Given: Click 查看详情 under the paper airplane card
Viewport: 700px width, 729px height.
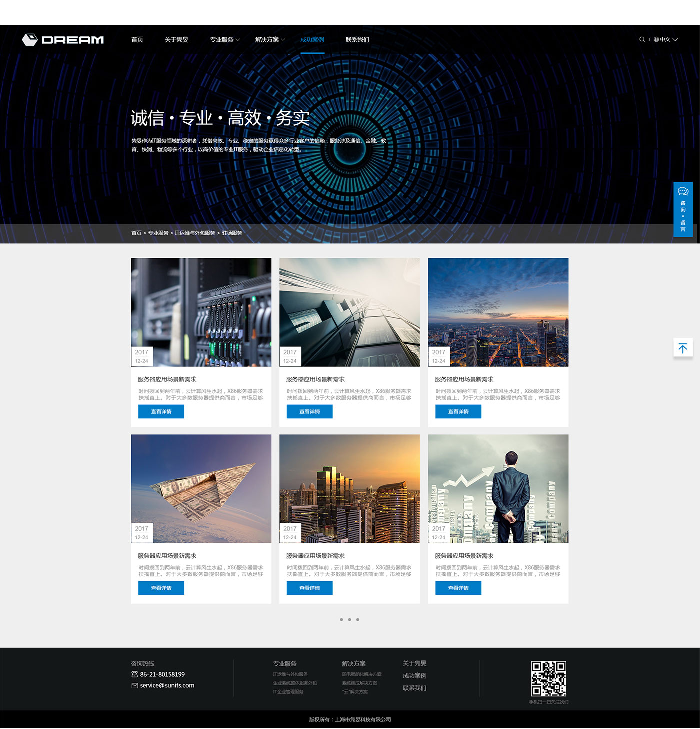Looking at the screenshot, I should [161, 588].
